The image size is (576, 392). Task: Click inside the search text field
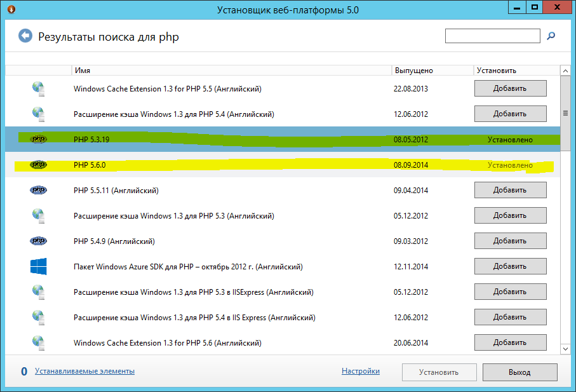492,36
